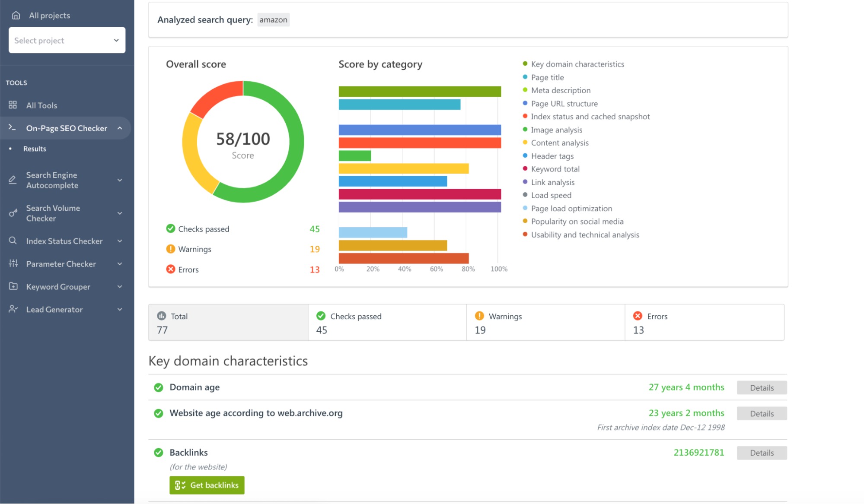The height and width of the screenshot is (504, 864).
Task: Click the All projects home icon
Action: point(16,15)
